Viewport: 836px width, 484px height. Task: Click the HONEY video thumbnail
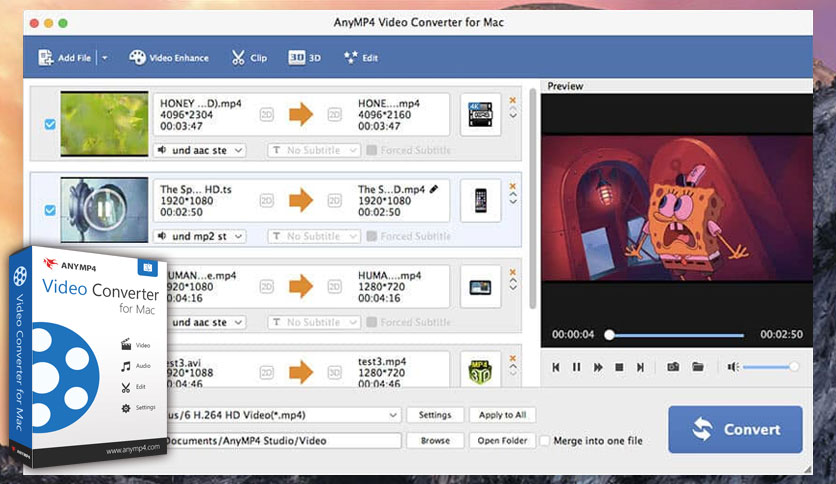(104, 124)
